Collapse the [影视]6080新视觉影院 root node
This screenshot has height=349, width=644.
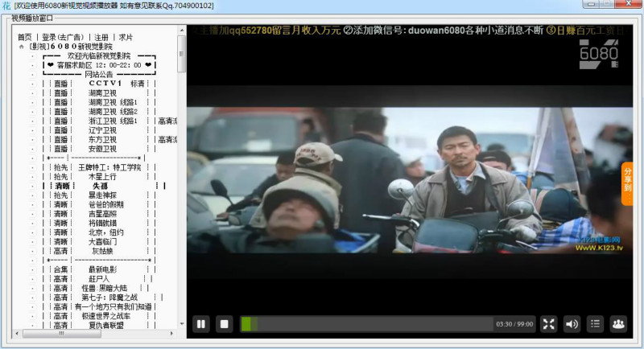[x=22, y=47]
